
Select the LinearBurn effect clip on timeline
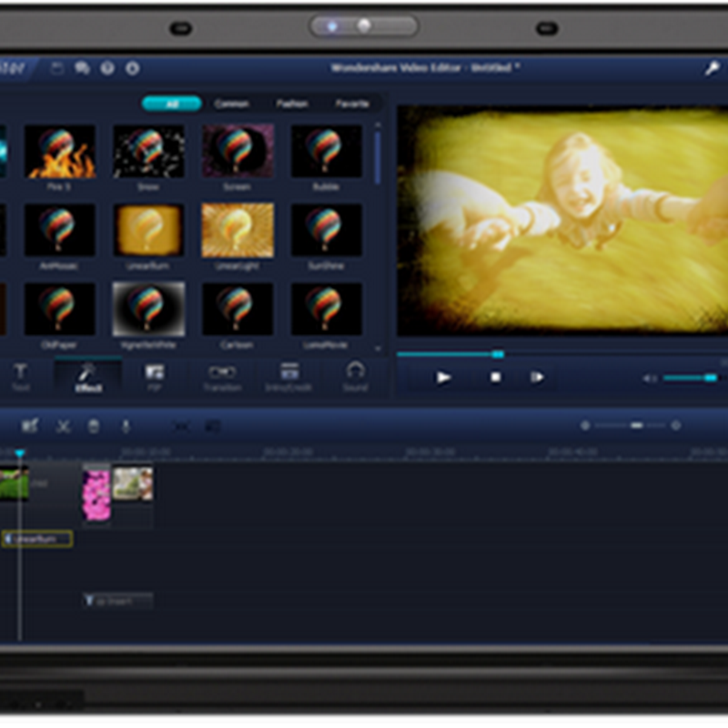click(37, 539)
